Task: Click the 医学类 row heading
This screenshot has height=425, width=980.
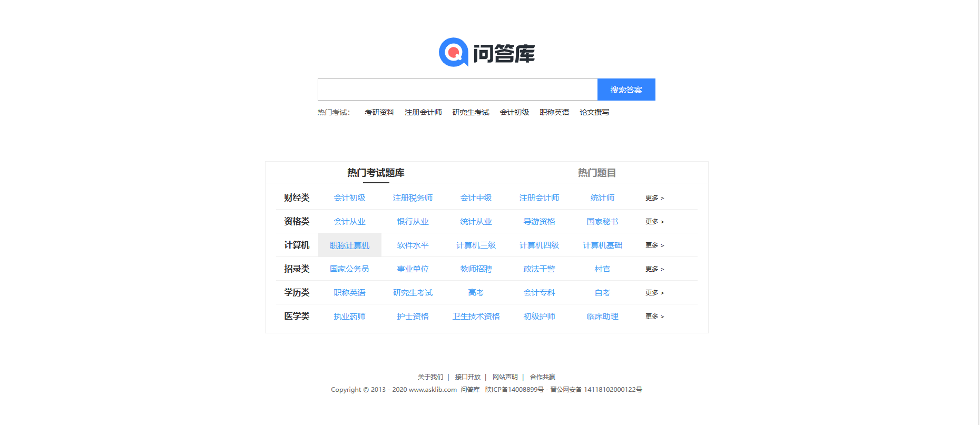Action: click(x=297, y=317)
